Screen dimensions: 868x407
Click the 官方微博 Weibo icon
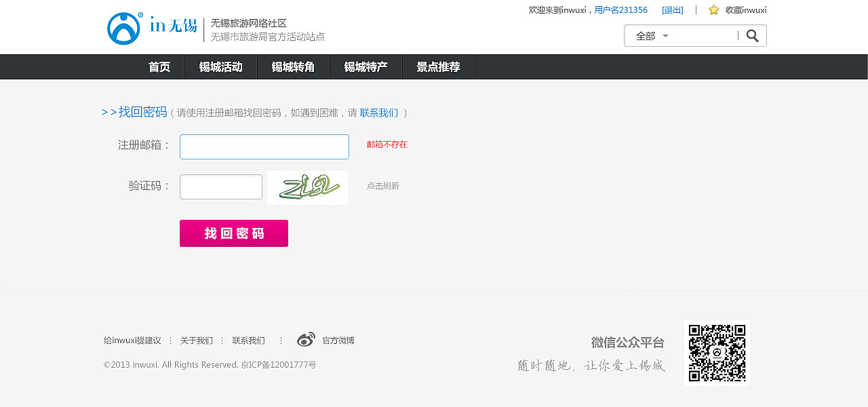click(x=306, y=339)
